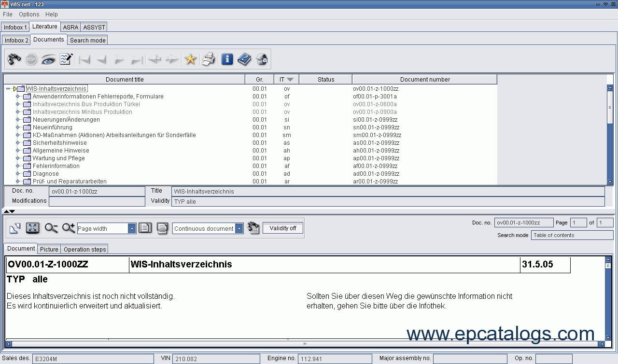Screen dimensions: 618x364
Task: Open the File menu
Action: [8, 14]
